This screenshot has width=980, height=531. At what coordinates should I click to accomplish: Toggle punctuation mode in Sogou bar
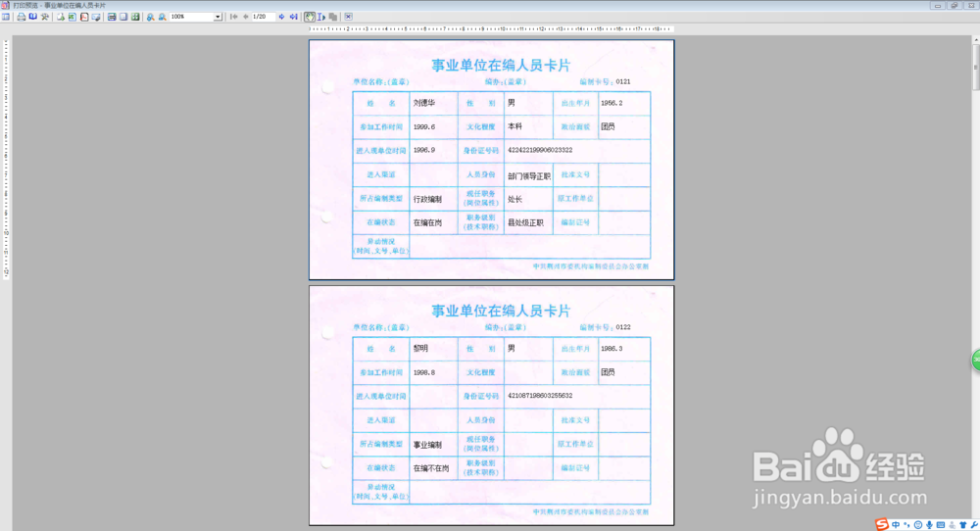point(906,525)
